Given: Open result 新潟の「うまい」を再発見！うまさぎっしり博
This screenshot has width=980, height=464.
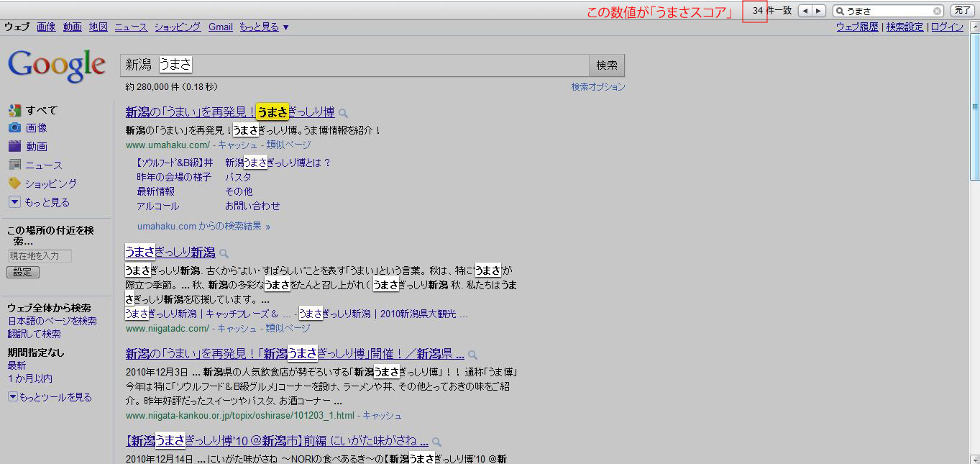Looking at the screenshot, I should coord(230,112).
